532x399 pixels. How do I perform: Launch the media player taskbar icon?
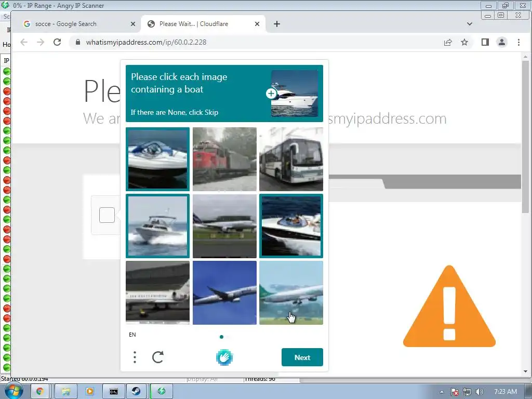coord(89,392)
